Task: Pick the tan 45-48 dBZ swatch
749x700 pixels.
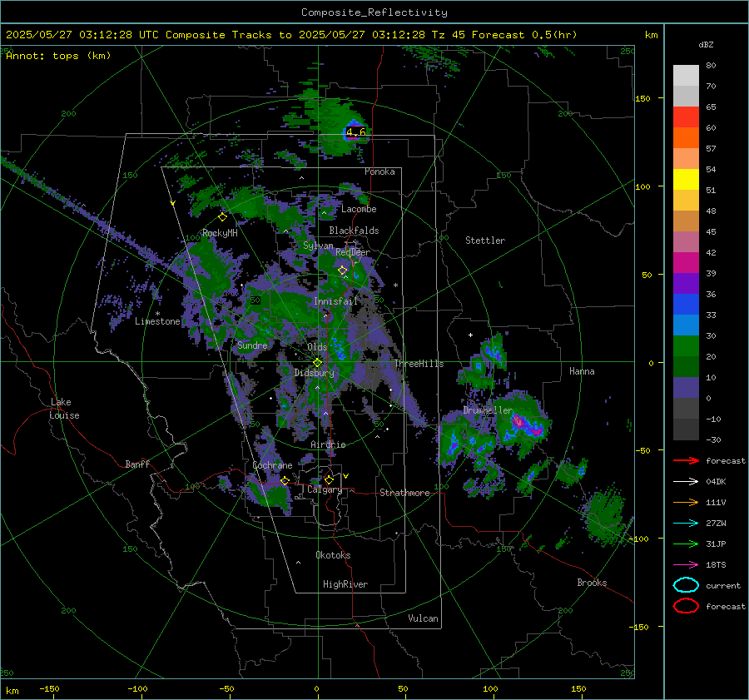Action: click(686, 221)
